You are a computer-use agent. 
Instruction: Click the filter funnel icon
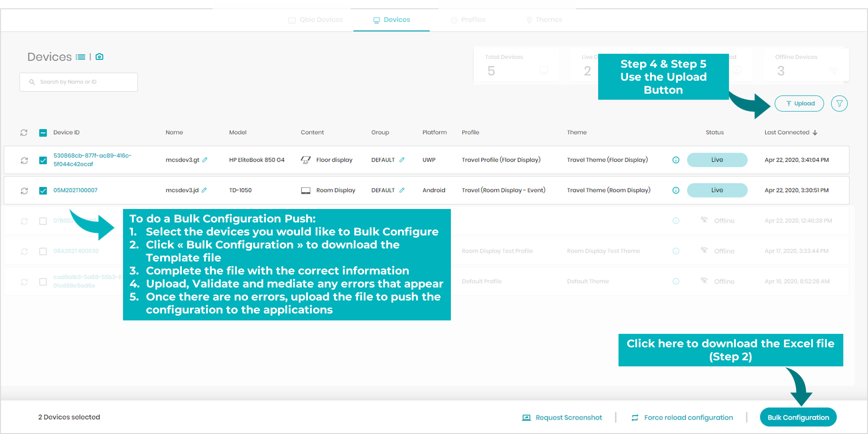(839, 104)
